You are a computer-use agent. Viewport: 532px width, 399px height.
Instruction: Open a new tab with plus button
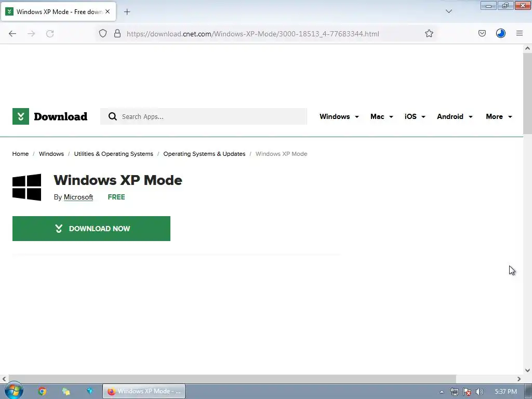point(127,12)
